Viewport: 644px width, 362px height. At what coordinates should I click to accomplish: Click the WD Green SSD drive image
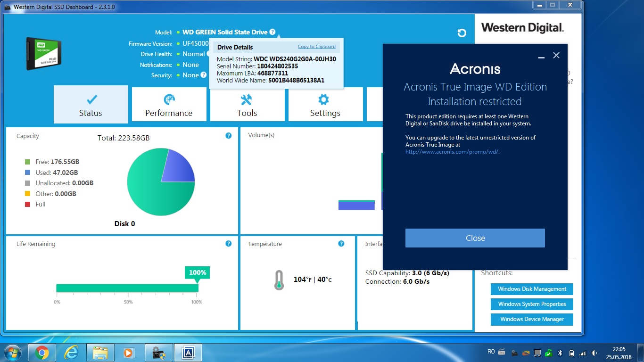click(x=45, y=53)
